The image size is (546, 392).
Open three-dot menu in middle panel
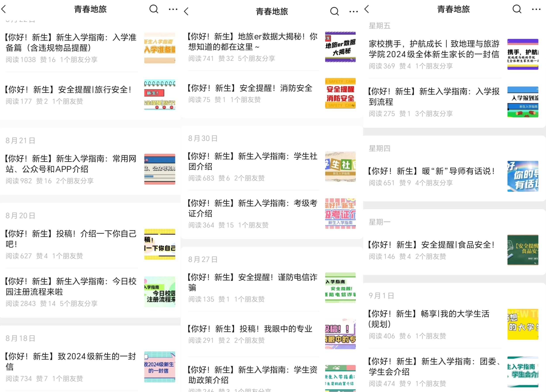353,11
